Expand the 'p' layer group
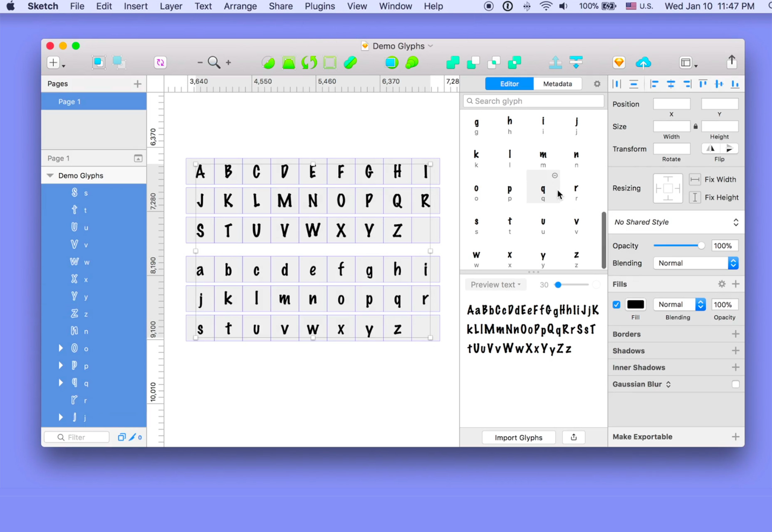Screen dimensions: 772x532 [x=61, y=366]
